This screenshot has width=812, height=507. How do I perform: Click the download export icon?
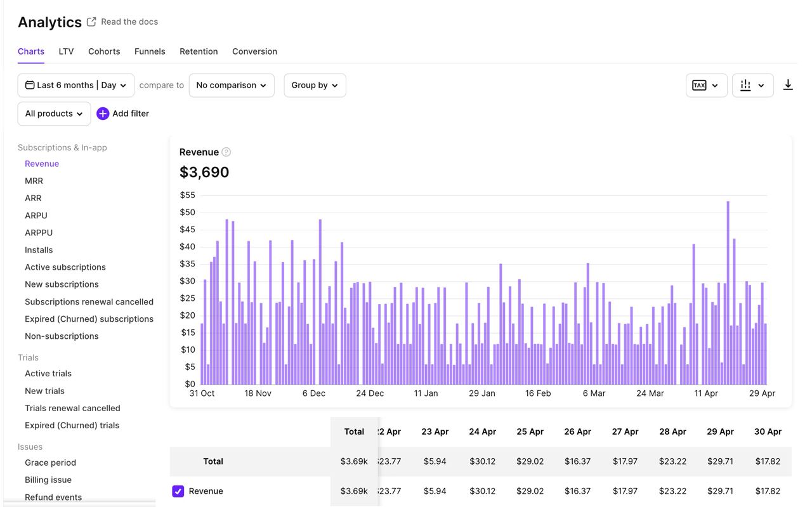click(x=788, y=84)
